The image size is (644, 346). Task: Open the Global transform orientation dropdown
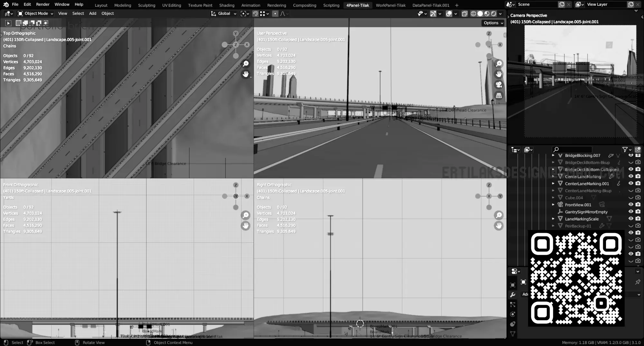pos(224,14)
